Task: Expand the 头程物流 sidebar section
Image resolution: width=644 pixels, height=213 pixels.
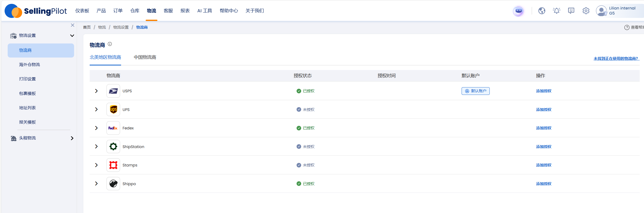Action: pos(72,138)
